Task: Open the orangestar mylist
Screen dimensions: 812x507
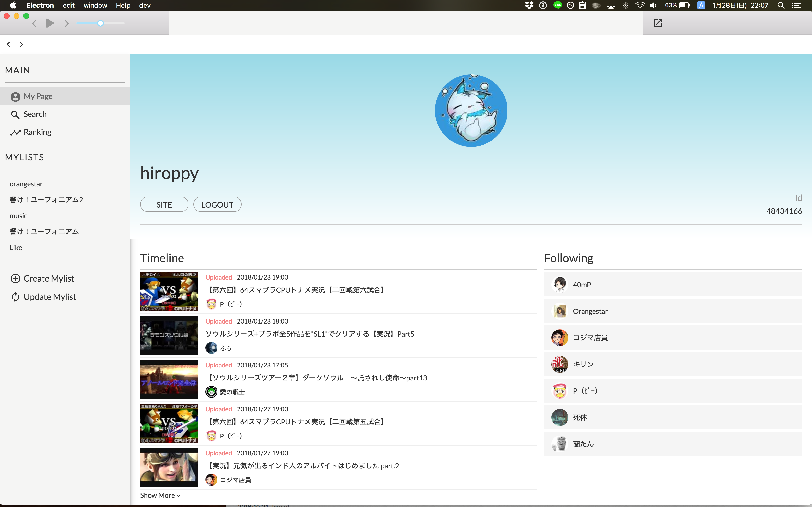Action: (x=26, y=184)
